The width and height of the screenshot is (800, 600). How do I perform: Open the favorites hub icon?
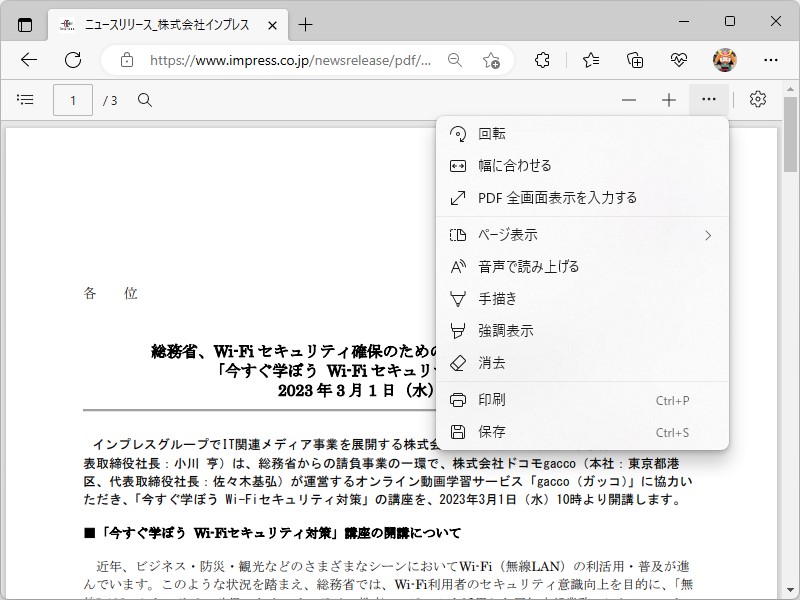pos(589,61)
